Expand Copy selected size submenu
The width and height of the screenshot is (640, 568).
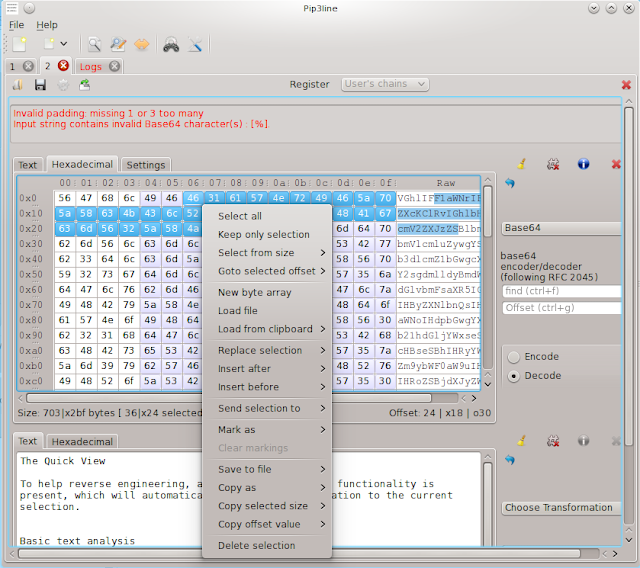(x=267, y=506)
